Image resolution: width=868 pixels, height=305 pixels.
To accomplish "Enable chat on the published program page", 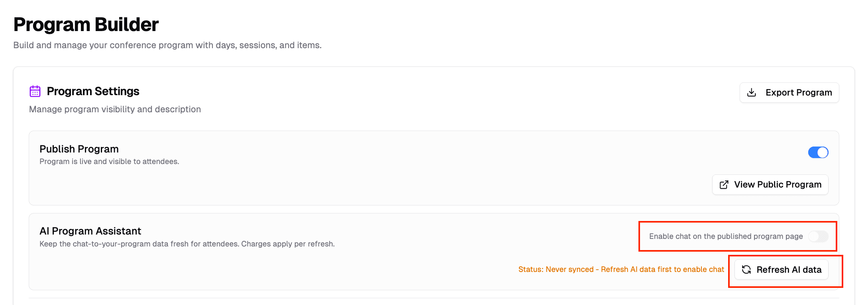I will [x=818, y=236].
